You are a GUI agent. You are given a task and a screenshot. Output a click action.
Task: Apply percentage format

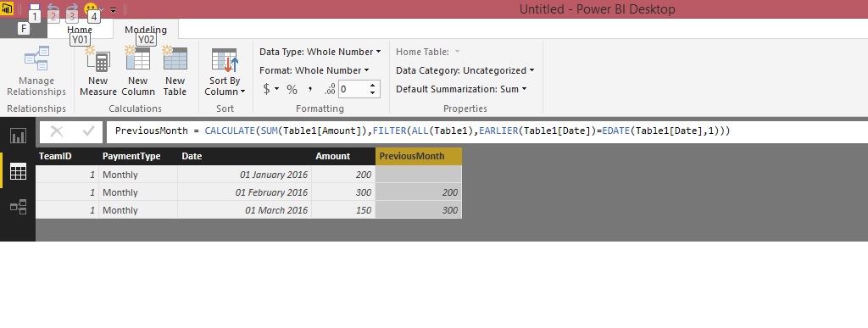(292, 89)
